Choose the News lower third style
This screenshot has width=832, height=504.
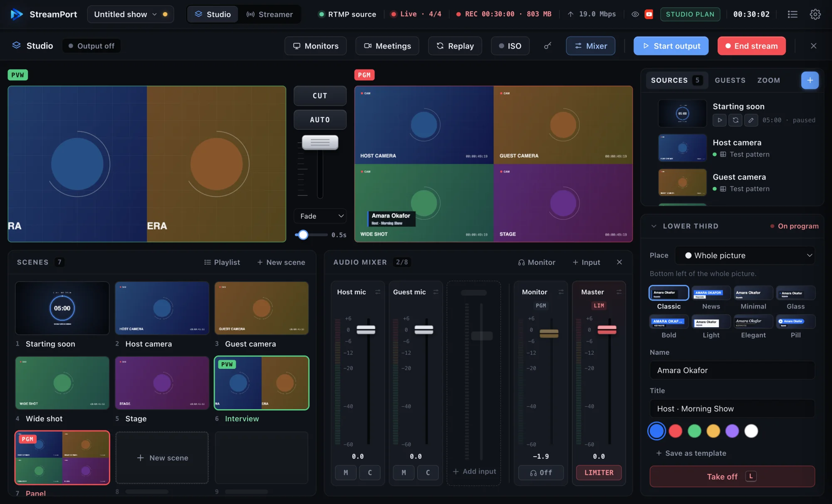click(711, 298)
